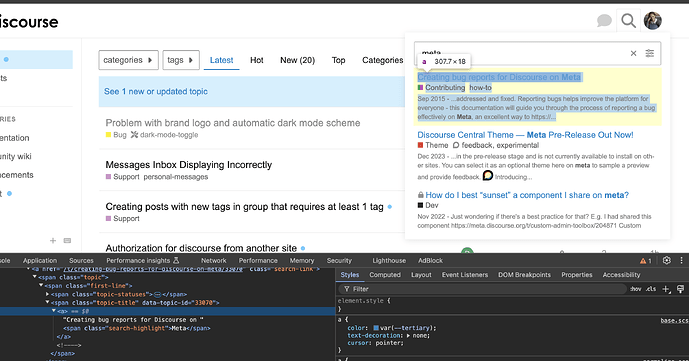Viewport: 689px width, 361px height.
Task: Select the DOM Breakpoints pane tab
Action: coord(524,275)
